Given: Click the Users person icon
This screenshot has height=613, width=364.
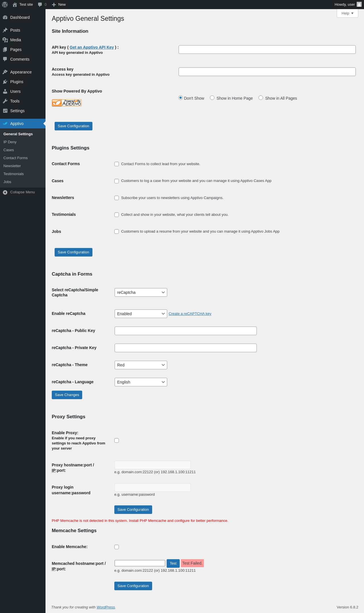Looking at the screenshot, I should tap(5, 91).
